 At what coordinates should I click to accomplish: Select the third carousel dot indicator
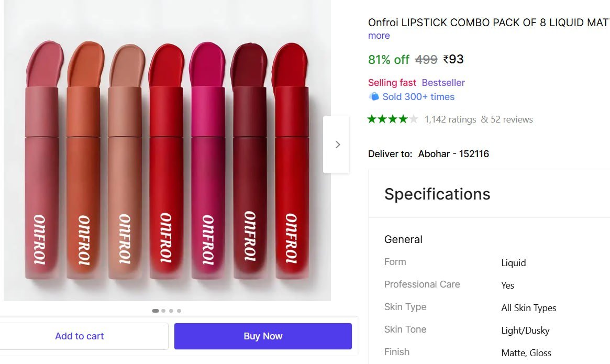pos(171,311)
